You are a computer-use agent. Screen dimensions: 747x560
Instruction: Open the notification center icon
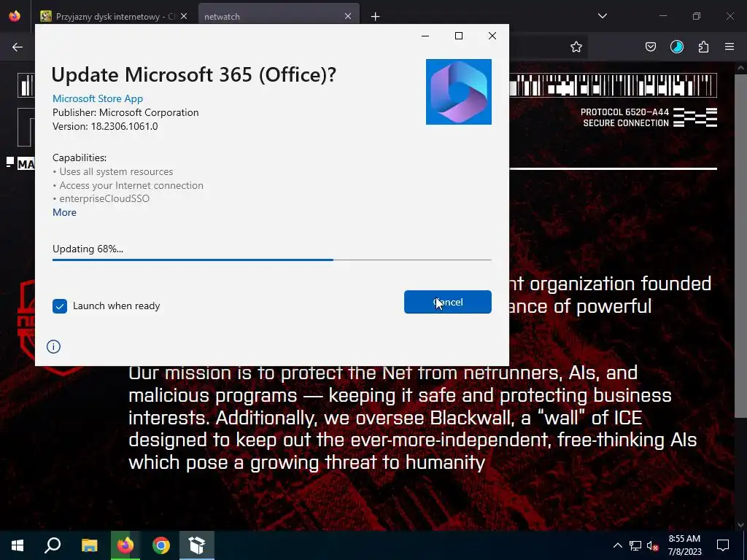(723, 545)
